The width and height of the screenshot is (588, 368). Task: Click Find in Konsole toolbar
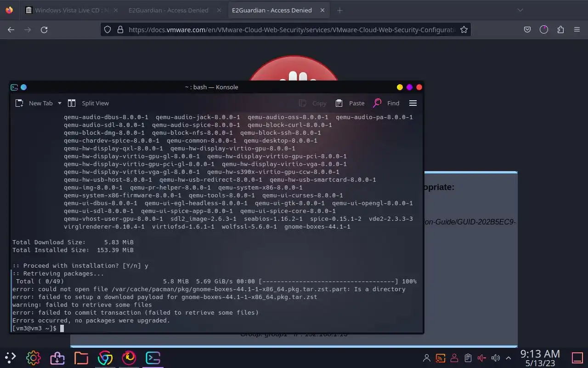point(386,103)
